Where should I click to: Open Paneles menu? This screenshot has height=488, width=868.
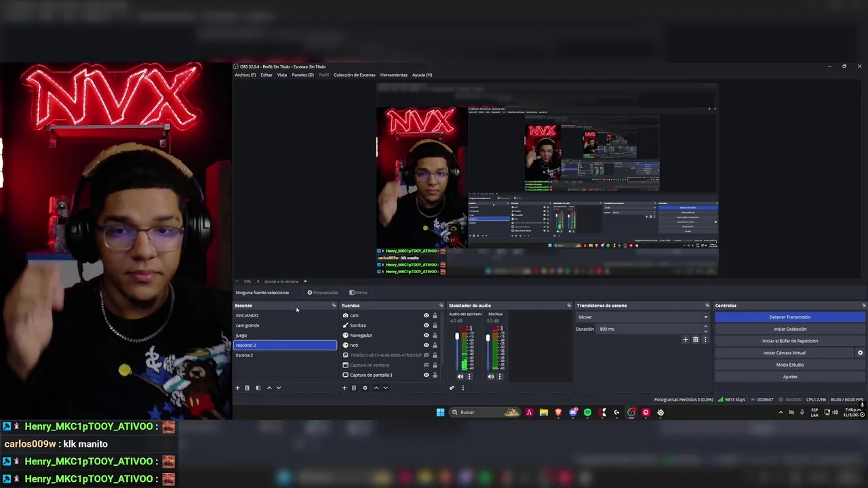[x=302, y=75]
